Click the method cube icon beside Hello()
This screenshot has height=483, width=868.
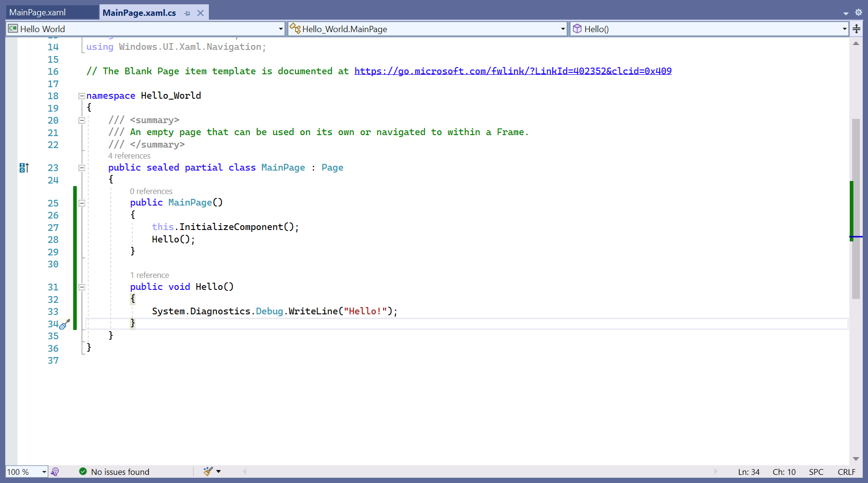click(x=577, y=29)
